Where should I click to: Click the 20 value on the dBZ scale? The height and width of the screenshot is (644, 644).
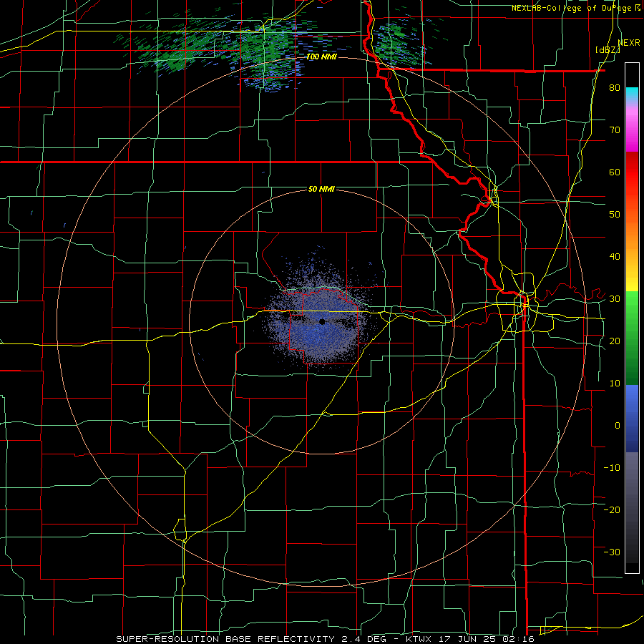(x=615, y=341)
